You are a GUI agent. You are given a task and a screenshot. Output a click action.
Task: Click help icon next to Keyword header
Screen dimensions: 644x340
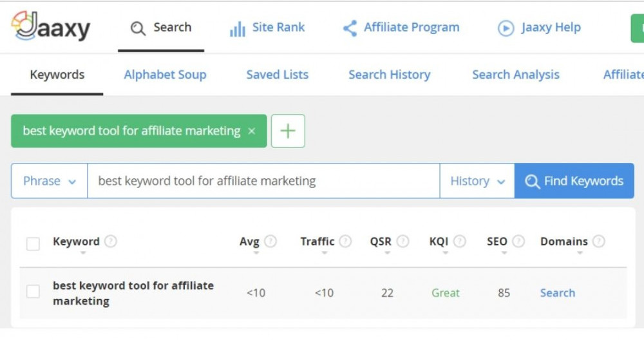click(111, 241)
